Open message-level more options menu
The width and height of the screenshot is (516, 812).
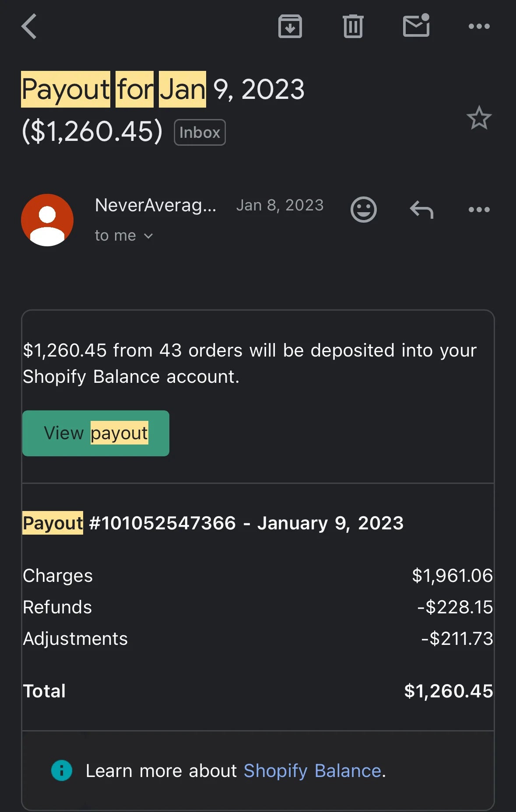pyautogui.click(x=479, y=210)
